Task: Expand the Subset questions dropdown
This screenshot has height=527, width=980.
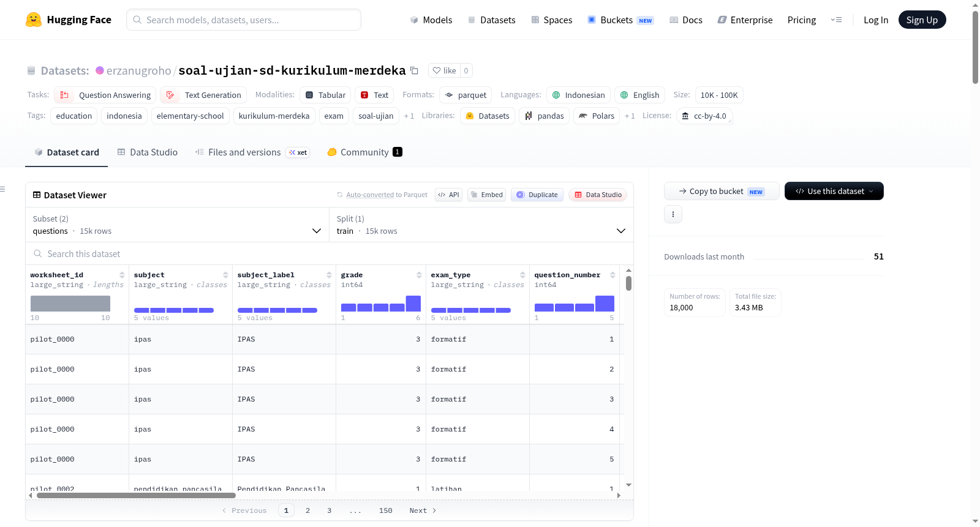Action: [x=177, y=225]
